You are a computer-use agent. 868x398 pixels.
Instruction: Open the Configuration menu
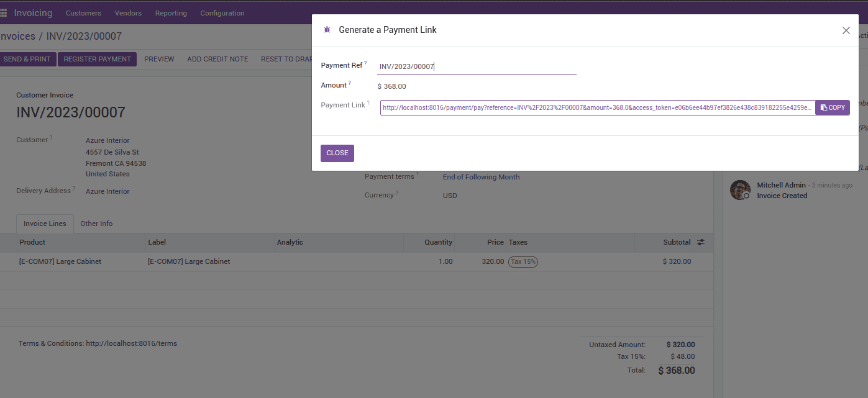(x=222, y=12)
